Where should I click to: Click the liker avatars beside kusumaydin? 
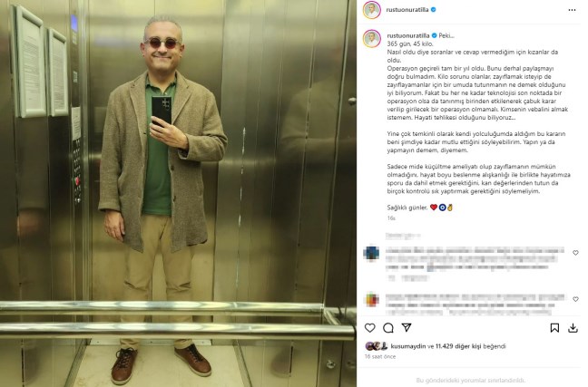[x=377, y=346]
